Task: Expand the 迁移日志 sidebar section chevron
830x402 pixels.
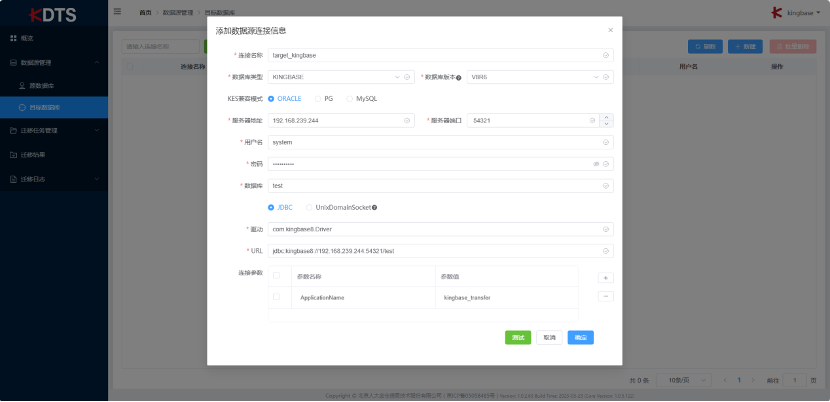Action: [x=97, y=179]
